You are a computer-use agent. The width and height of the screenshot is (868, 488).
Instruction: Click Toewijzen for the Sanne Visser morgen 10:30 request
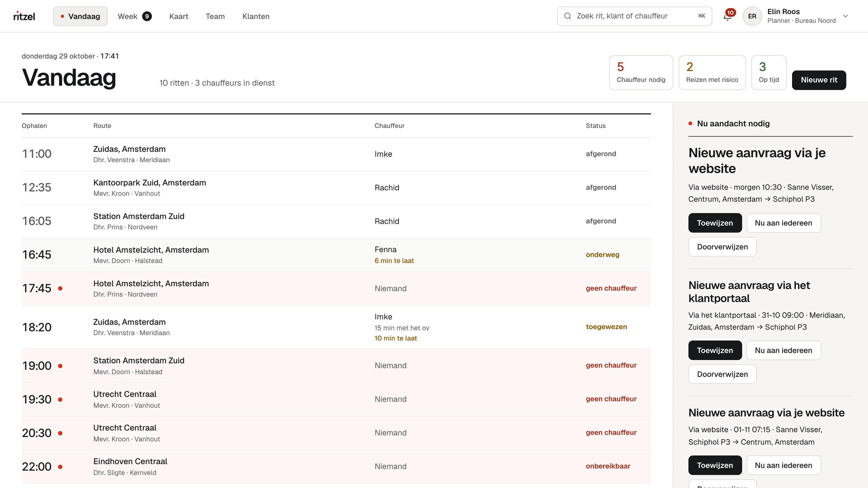(x=715, y=223)
